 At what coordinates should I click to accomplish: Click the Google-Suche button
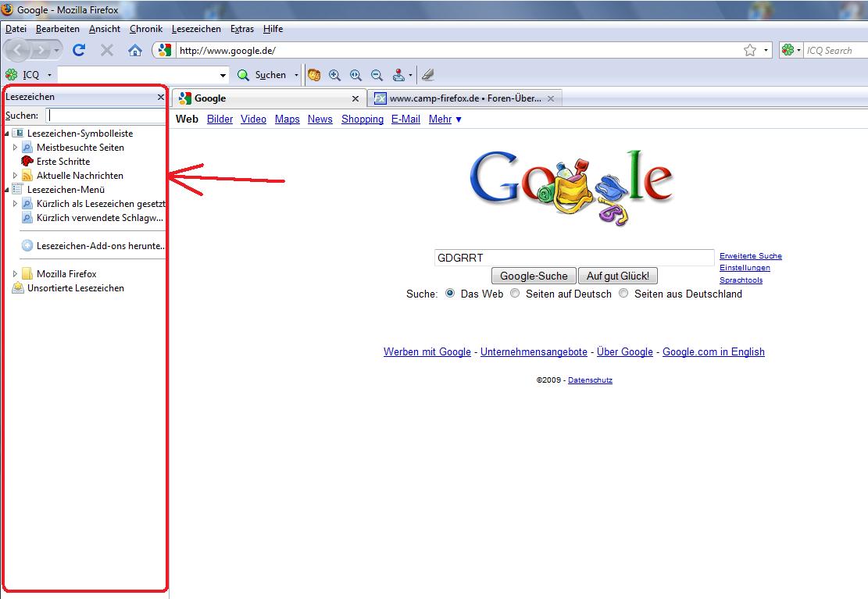point(534,276)
